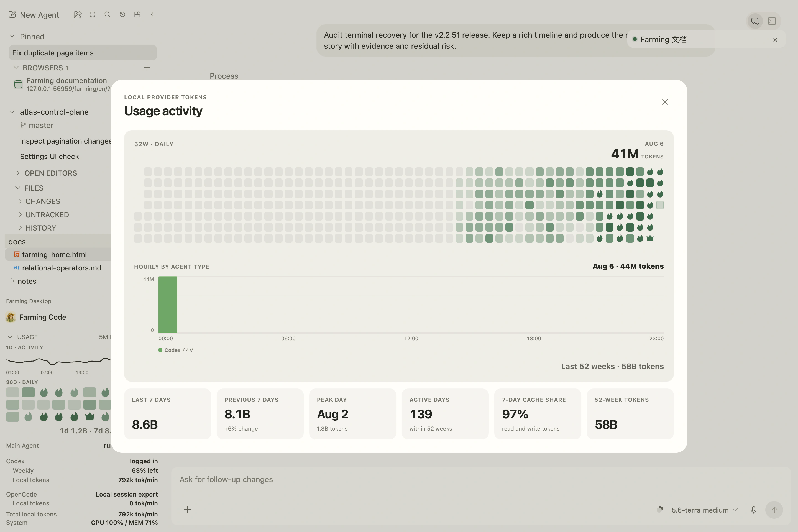Click the microphone voice input icon
Screen dimensions: 798x532
754,510
